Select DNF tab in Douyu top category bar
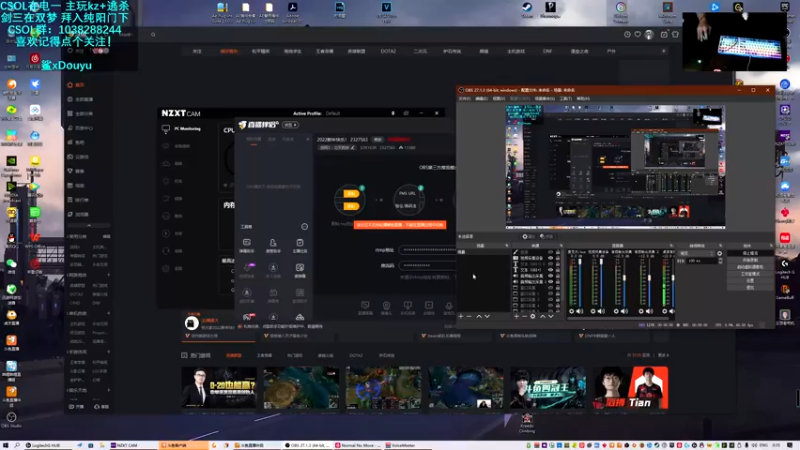 point(547,51)
